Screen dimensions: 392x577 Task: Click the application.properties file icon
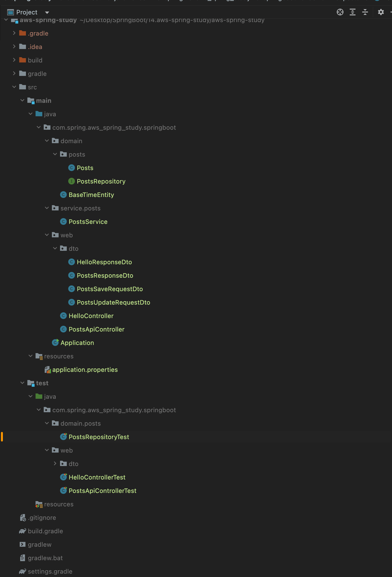coord(47,370)
